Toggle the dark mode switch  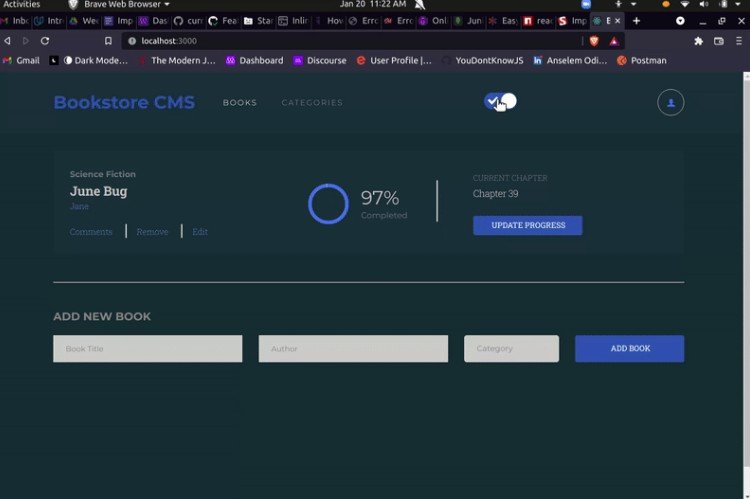pyautogui.click(x=499, y=101)
